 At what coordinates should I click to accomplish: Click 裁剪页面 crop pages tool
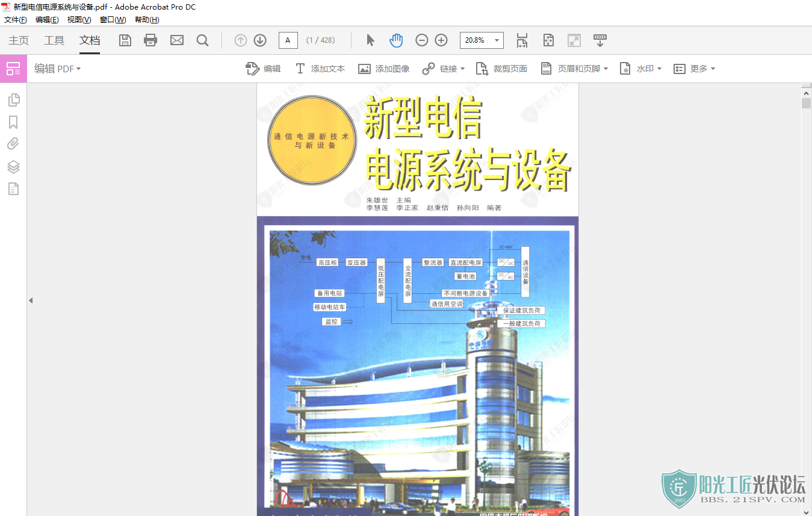[x=502, y=69]
